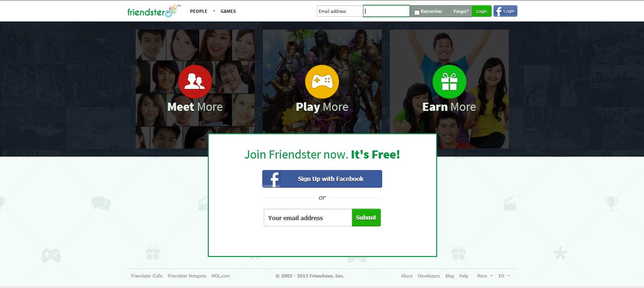This screenshot has height=288, width=644.
Task: Click the red Meet More people icon
Action: [x=195, y=82]
